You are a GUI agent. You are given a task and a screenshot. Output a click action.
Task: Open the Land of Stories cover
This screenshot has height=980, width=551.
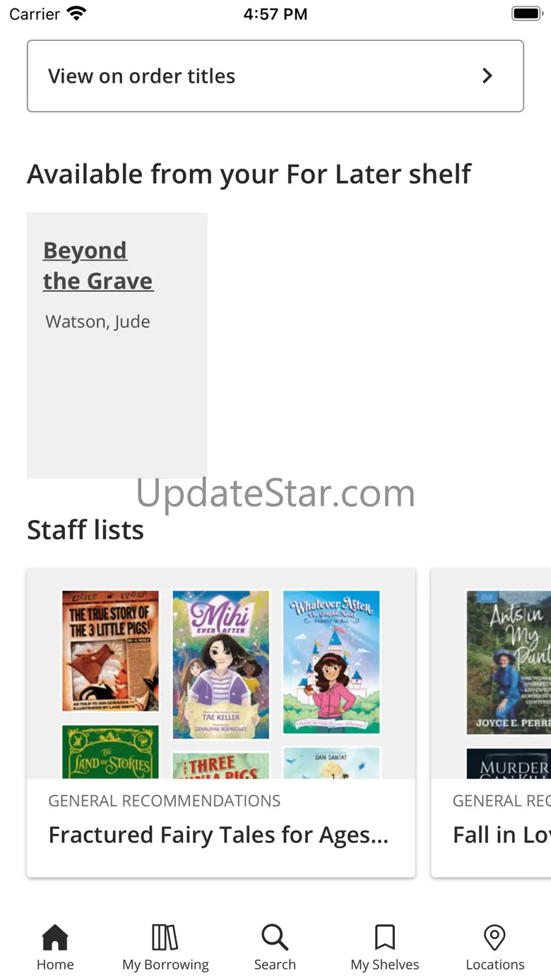[110, 752]
